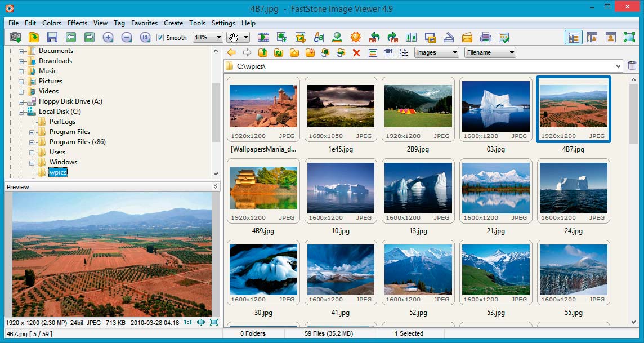The image size is (644, 343).
Task: Select the Pictures folder in the tree
Action: (x=51, y=81)
